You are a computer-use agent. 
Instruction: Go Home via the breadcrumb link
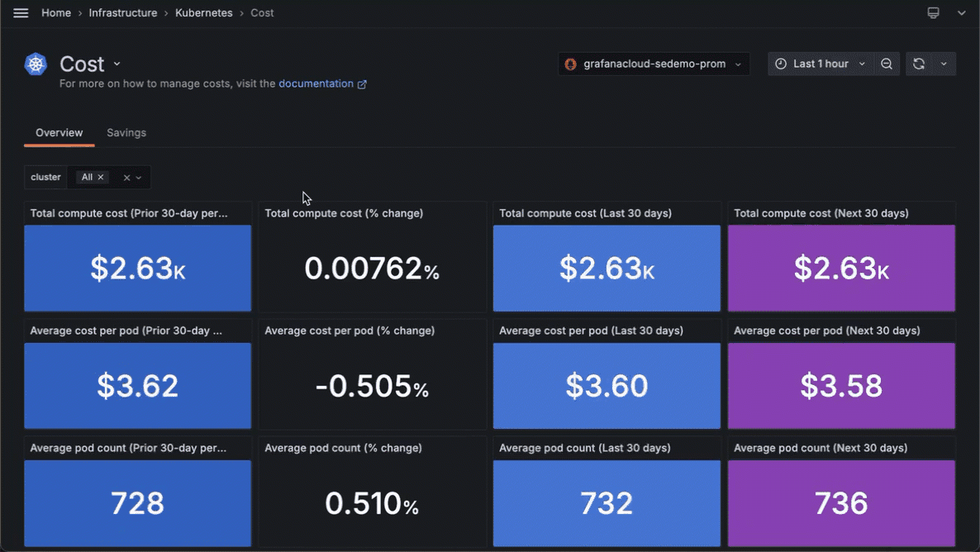[x=55, y=12]
